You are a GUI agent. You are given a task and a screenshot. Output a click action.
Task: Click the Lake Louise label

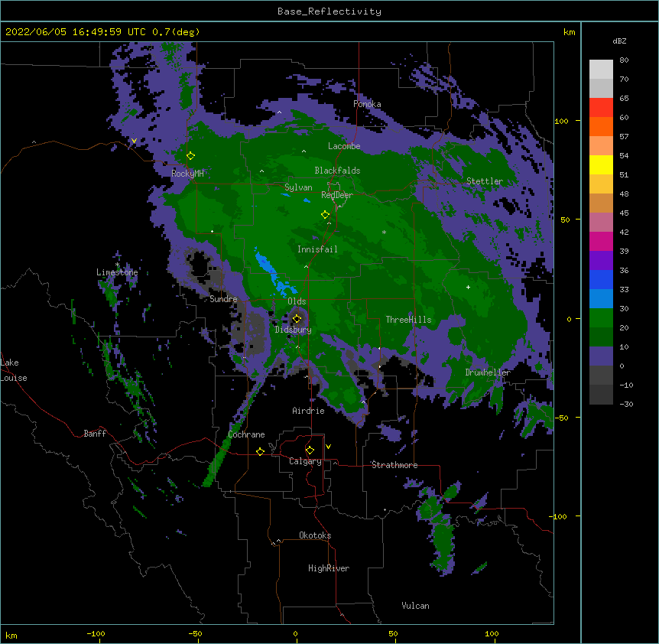[14, 370]
